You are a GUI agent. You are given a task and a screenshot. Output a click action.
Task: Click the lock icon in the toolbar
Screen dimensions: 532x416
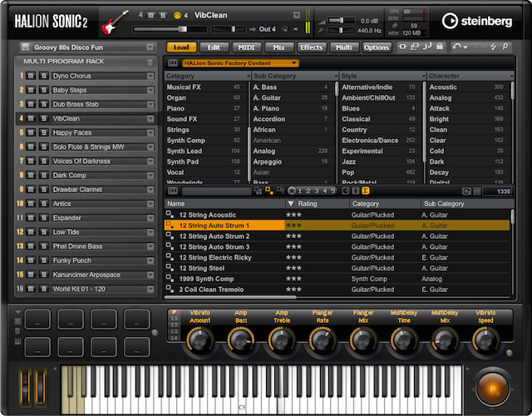click(x=440, y=47)
